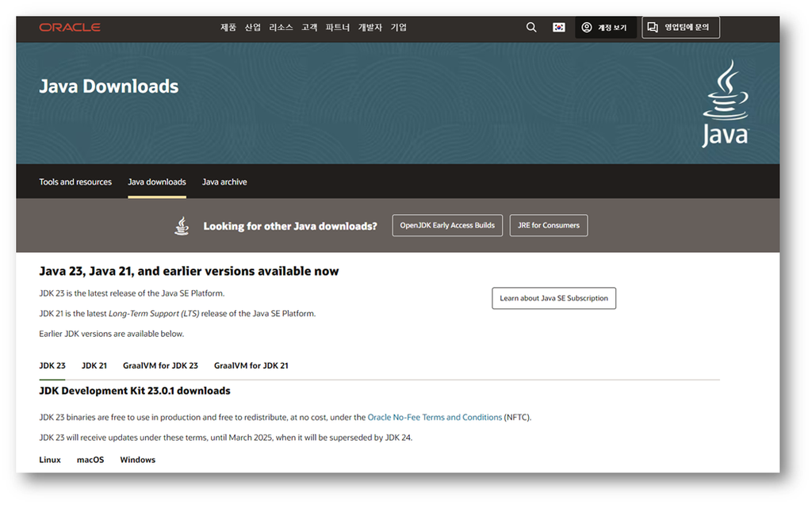
Task: Click Learn about Java SE Subscription
Action: [x=554, y=298]
